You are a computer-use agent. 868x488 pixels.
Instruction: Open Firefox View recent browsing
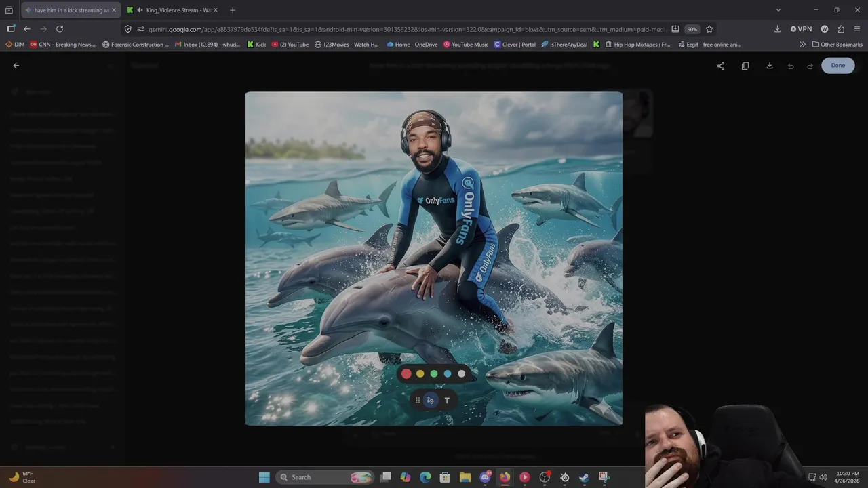(x=9, y=10)
